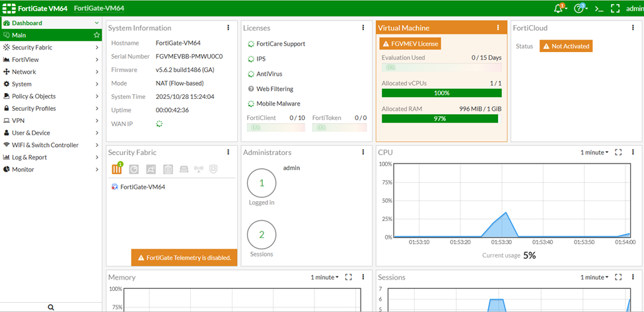Click the FortiToken 0% usage bar

(x=340, y=127)
